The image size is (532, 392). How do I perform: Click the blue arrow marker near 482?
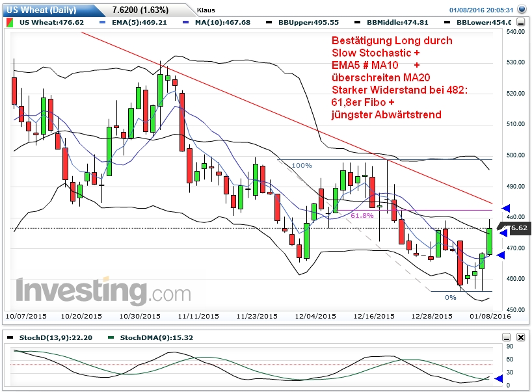click(x=506, y=208)
